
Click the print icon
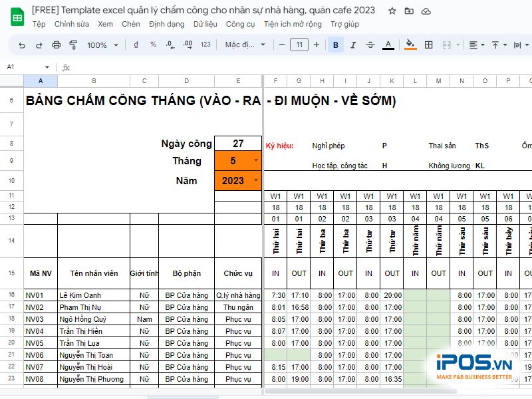pyautogui.click(x=56, y=45)
